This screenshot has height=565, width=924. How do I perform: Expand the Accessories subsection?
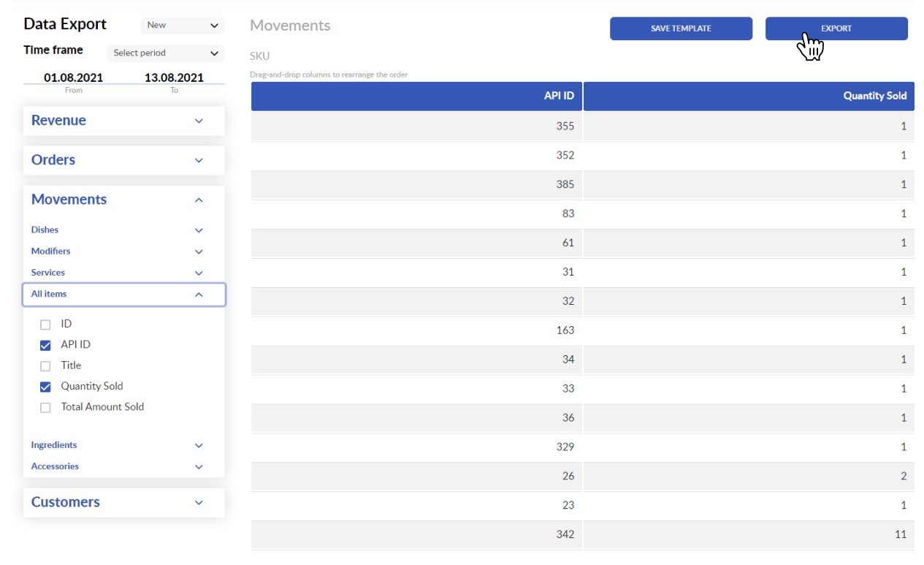(124, 466)
